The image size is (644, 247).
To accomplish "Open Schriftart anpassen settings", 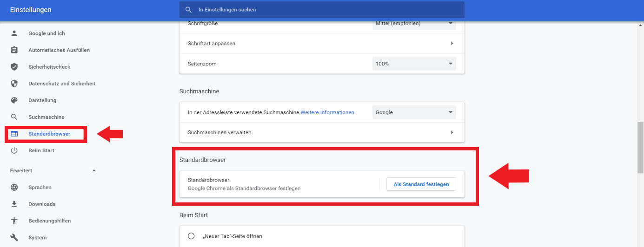I will pyautogui.click(x=322, y=43).
